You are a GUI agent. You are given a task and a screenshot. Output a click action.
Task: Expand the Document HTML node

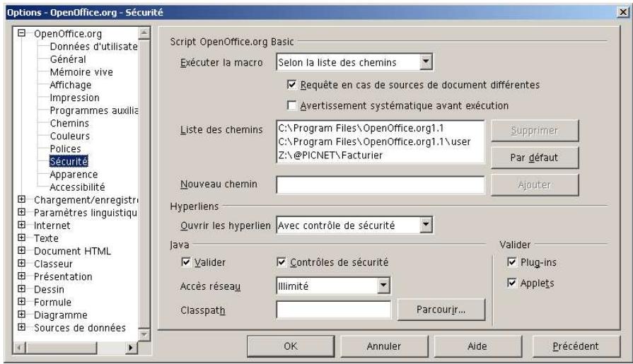(22, 251)
